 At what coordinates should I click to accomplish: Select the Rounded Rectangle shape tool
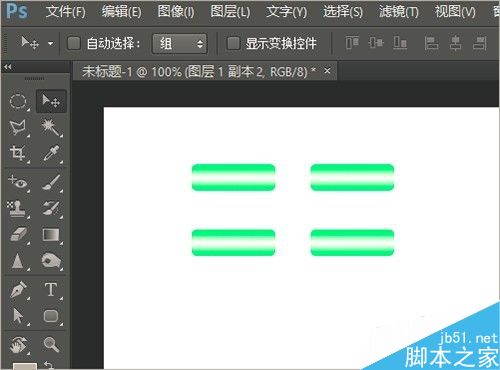coord(51,315)
